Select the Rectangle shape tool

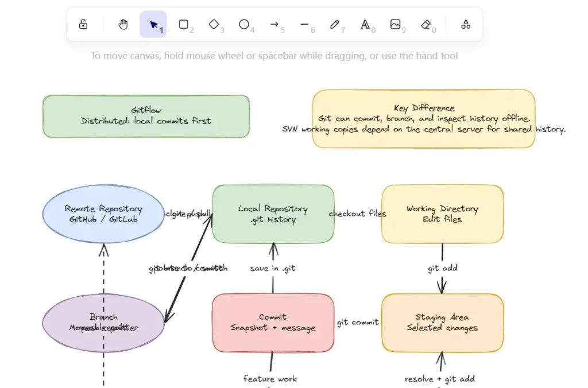click(x=184, y=25)
